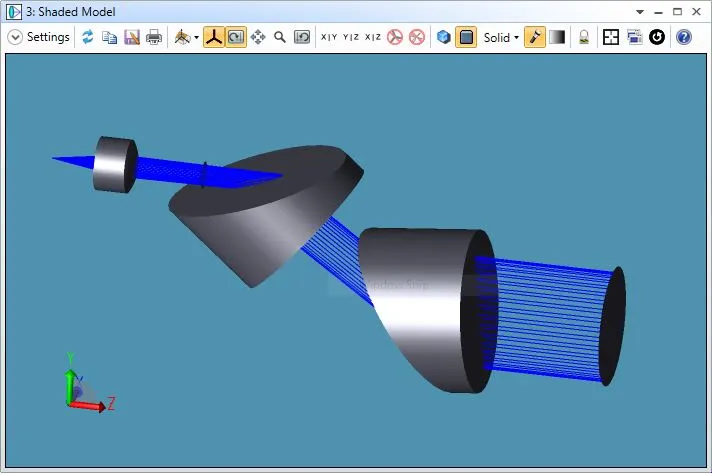Toggle the axes triad display
The width and height of the screenshot is (712, 473).
214,37
